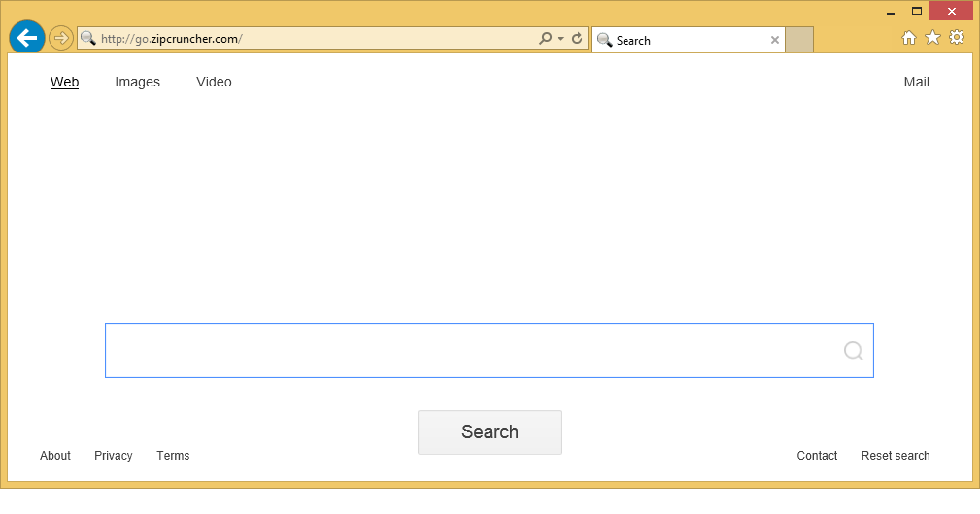Screen dimensions: 980x514
Task: Open the Tools gear icon
Action: pos(957,38)
